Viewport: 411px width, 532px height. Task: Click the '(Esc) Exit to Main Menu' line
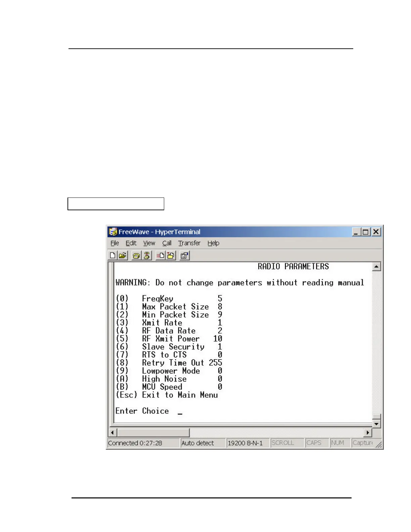pos(167,395)
